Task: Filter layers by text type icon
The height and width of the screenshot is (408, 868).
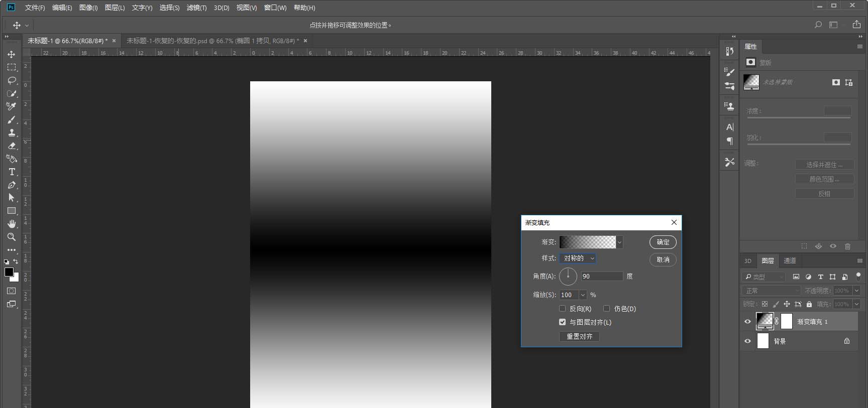Action: (x=820, y=277)
